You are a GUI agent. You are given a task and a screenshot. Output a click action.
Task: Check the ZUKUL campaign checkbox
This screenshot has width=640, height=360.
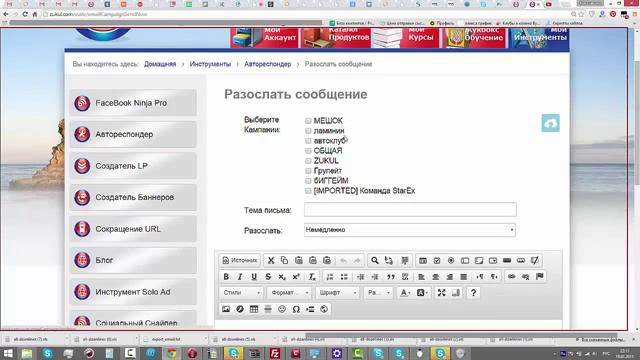coord(308,161)
